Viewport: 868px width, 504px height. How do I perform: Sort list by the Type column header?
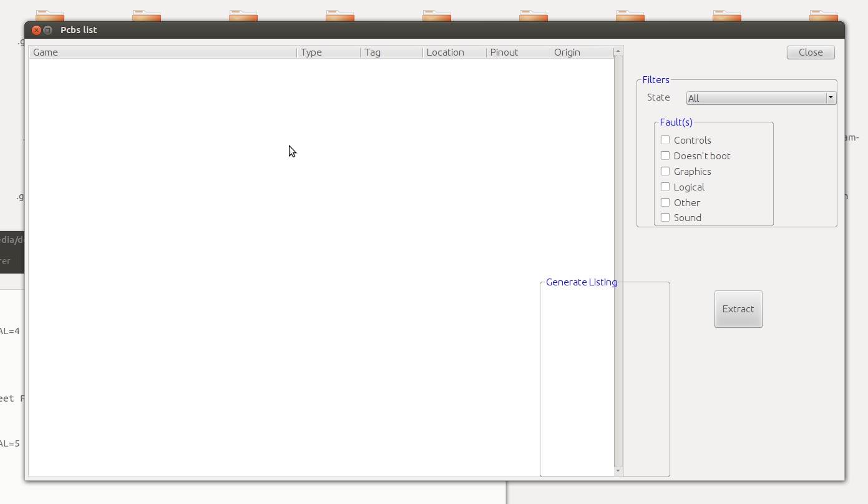click(329, 52)
